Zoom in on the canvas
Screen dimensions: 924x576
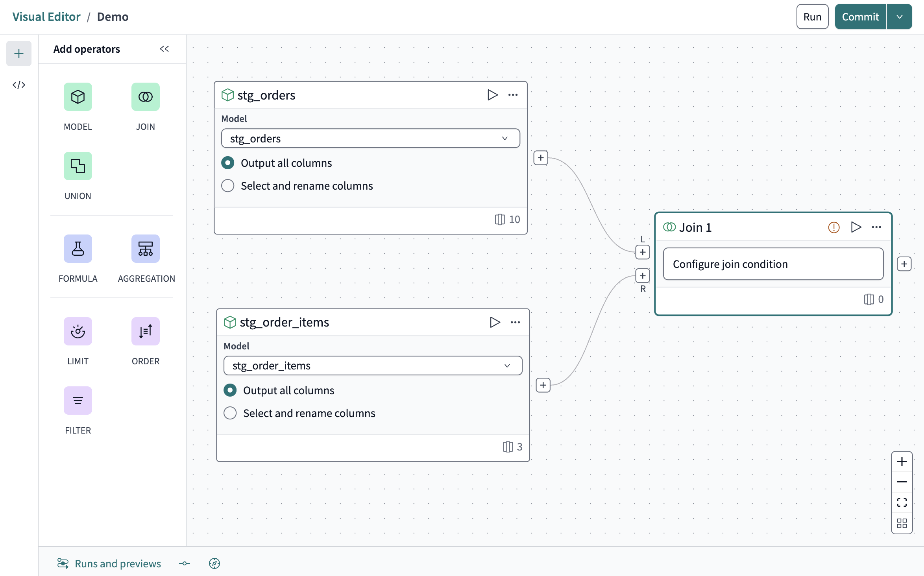(x=902, y=462)
